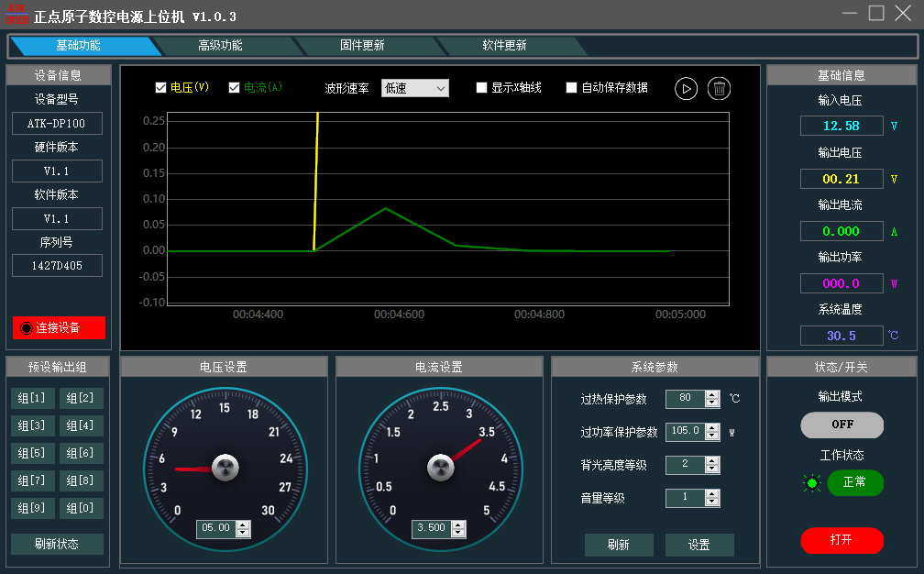Increase 过功率保护参数 with up arrow

[x=712, y=428]
